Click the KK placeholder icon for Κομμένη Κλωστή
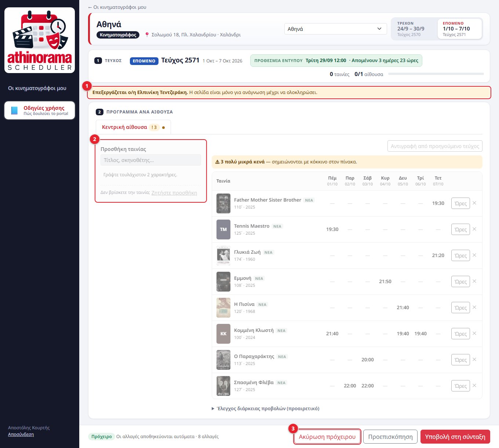Viewport: 499px width, 448px height. tap(223, 334)
